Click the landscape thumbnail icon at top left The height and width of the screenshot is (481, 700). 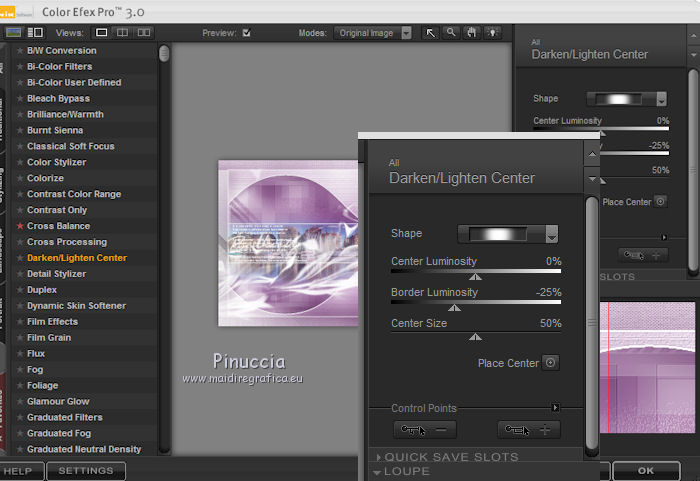[x=13, y=33]
